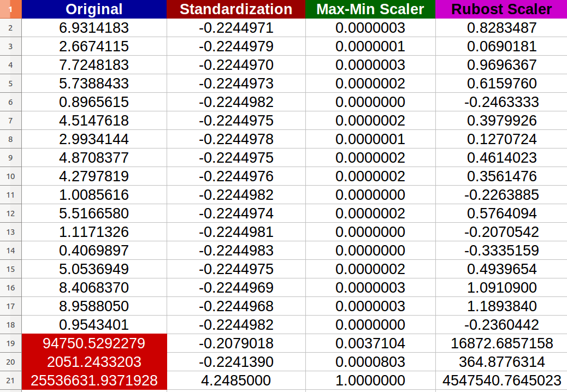Select standardization value -0.2079018
Viewport: 567px width, 392px height.
click(236, 343)
